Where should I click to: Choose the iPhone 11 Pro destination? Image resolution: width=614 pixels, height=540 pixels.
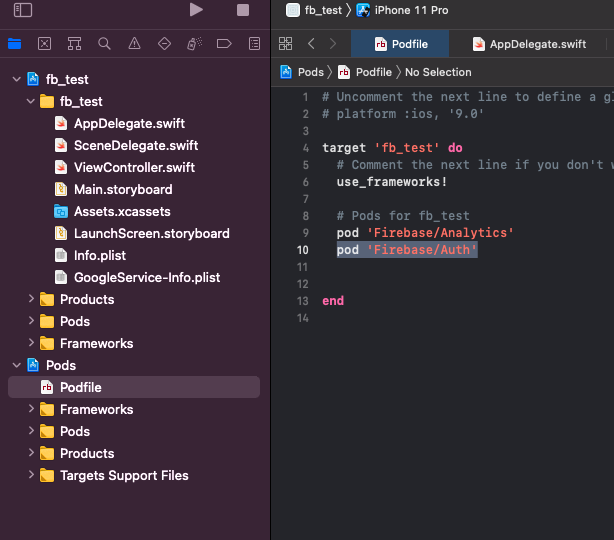(x=402, y=10)
